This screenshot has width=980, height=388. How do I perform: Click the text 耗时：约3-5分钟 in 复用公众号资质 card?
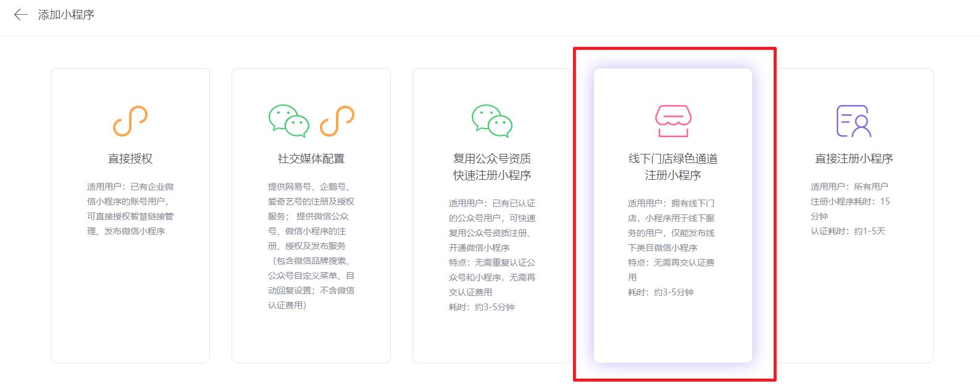pos(482,307)
